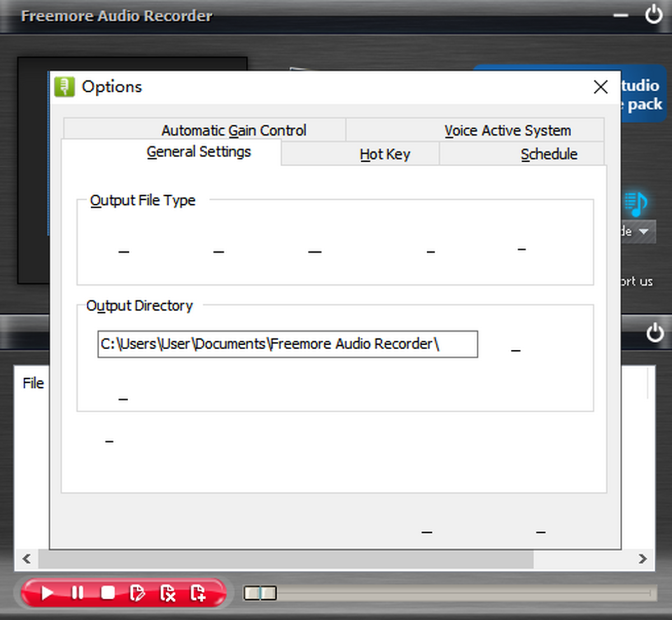Click the Output Directory group label
This screenshot has height=620, width=672.
[139, 306]
